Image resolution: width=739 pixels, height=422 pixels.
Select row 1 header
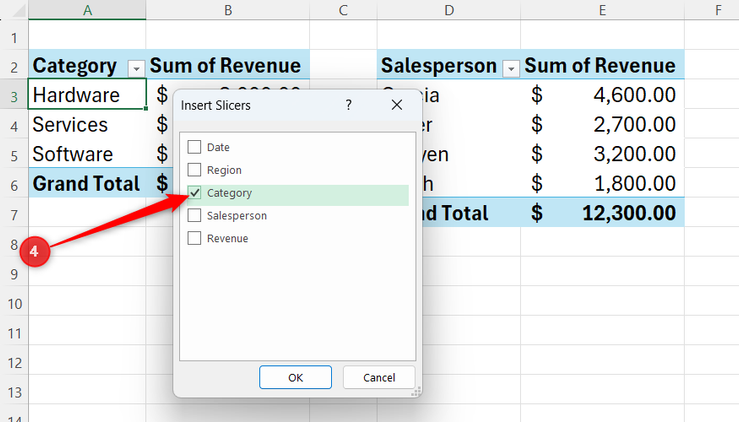click(14, 38)
